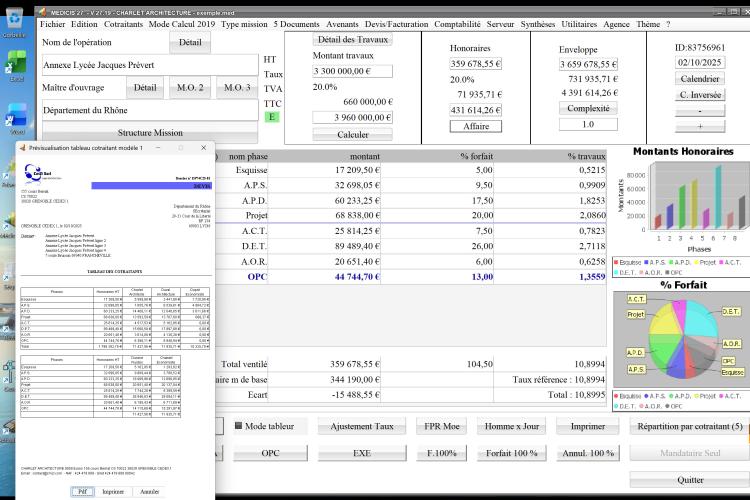Open the Utilitaires menu

[579, 24]
